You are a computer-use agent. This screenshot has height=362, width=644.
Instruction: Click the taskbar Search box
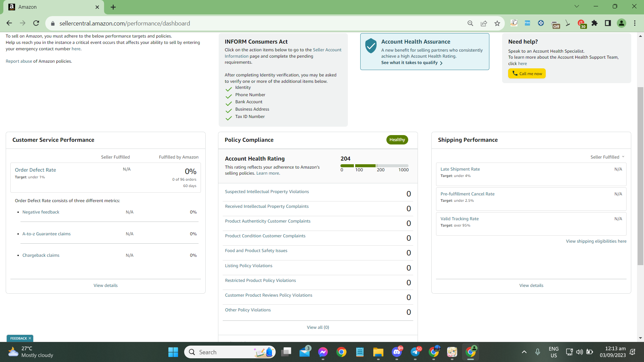coord(230,352)
